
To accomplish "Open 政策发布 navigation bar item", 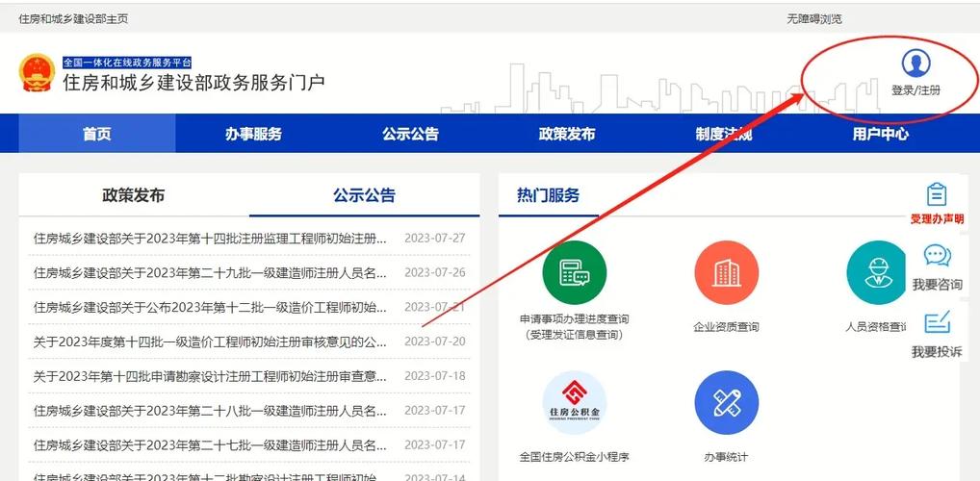I will [567, 134].
